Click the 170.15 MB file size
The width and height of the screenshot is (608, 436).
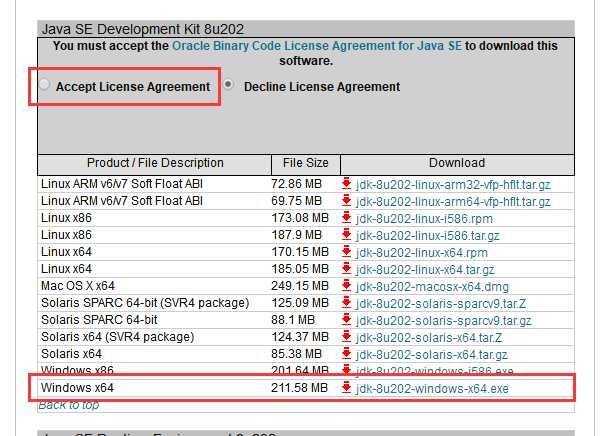pos(300,252)
